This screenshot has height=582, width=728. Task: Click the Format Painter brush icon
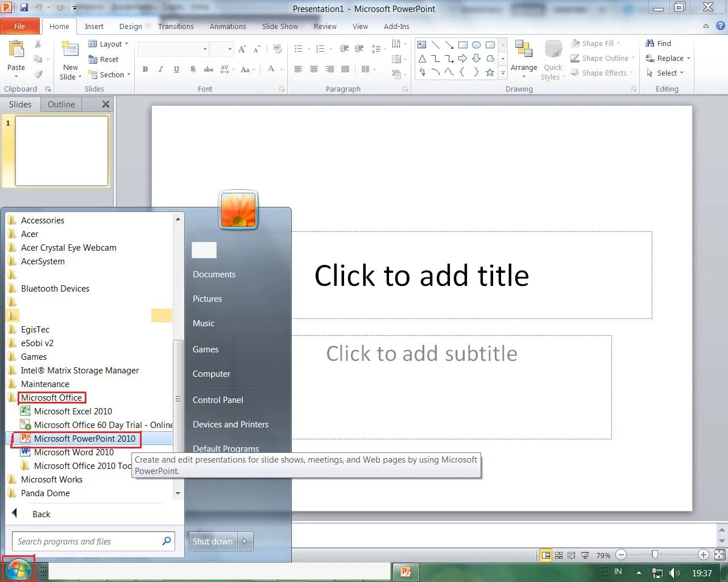point(38,74)
